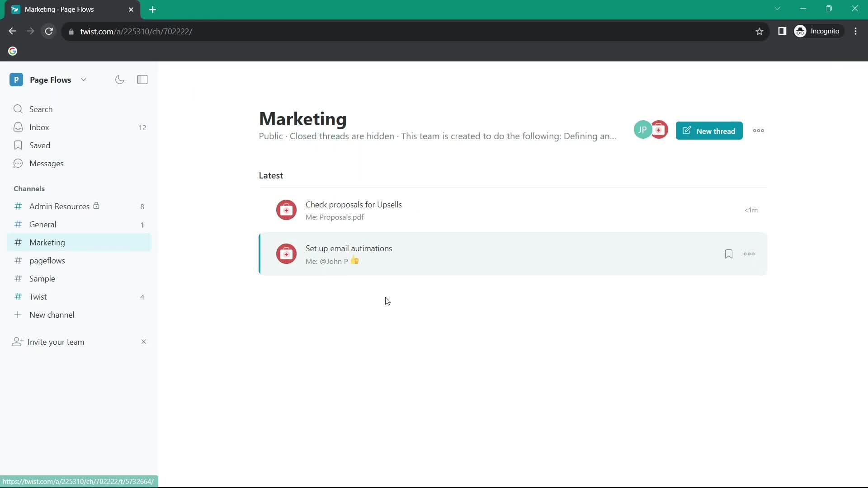This screenshot has height=488, width=868.
Task: Click Add new channel button
Action: [52, 314]
